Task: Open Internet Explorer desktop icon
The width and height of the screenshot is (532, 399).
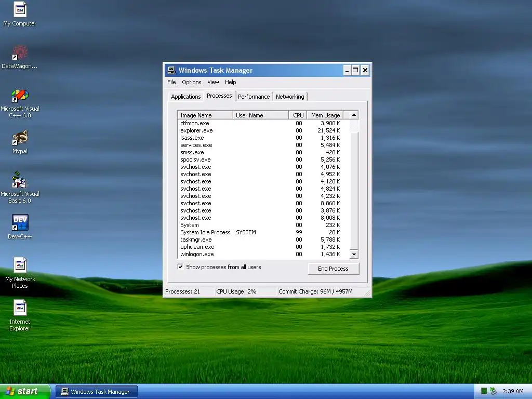Action: [x=20, y=315]
